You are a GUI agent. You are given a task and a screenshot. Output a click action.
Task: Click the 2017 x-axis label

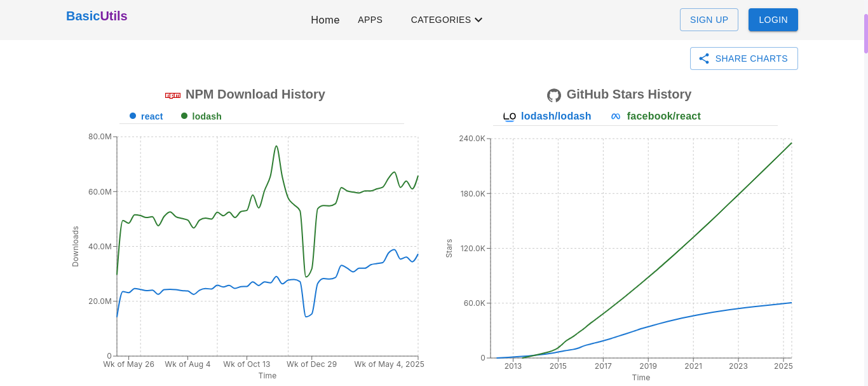pos(603,366)
